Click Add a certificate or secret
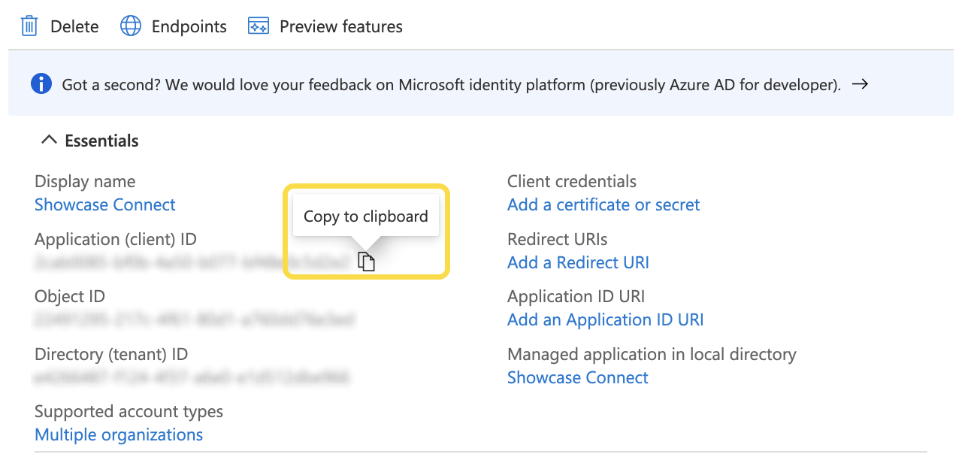The width and height of the screenshot is (980, 463). [603, 204]
